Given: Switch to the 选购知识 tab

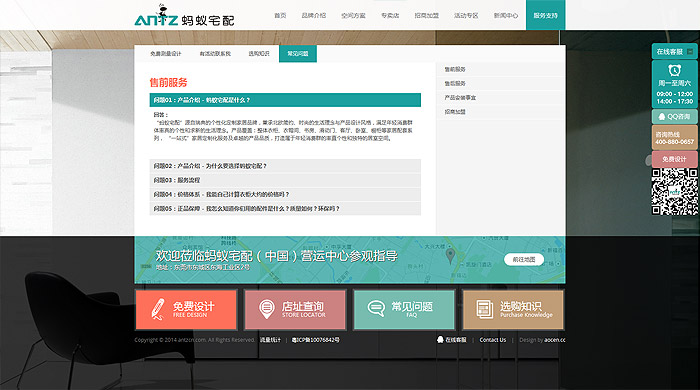Looking at the screenshot, I should 259,54.
